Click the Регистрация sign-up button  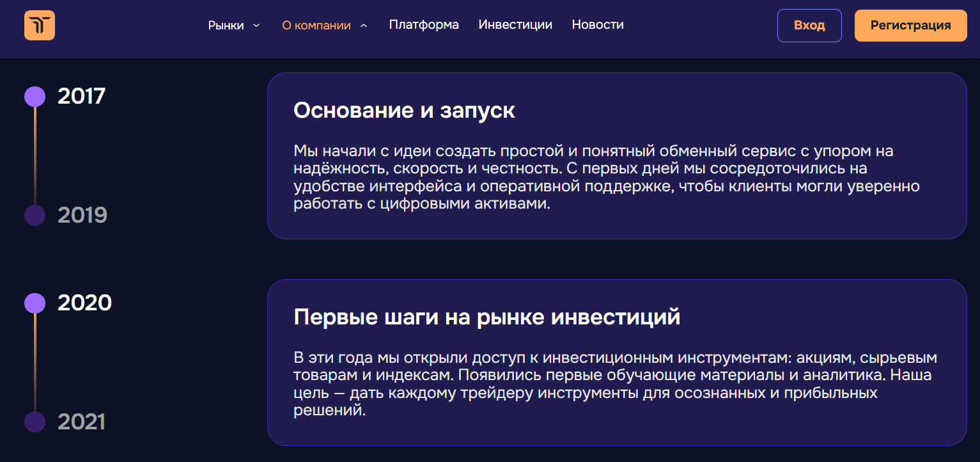point(910,26)
